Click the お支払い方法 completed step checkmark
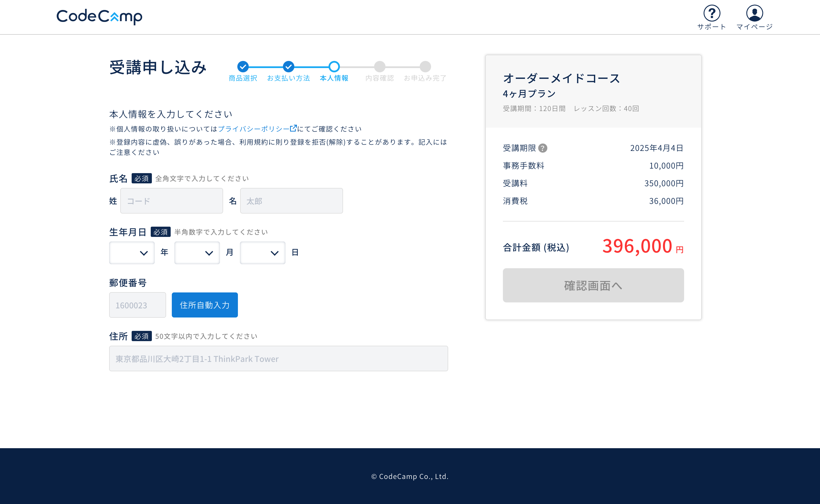Image resolution: width=820 pixels, height=504 pixels. (x=288, y=67)
